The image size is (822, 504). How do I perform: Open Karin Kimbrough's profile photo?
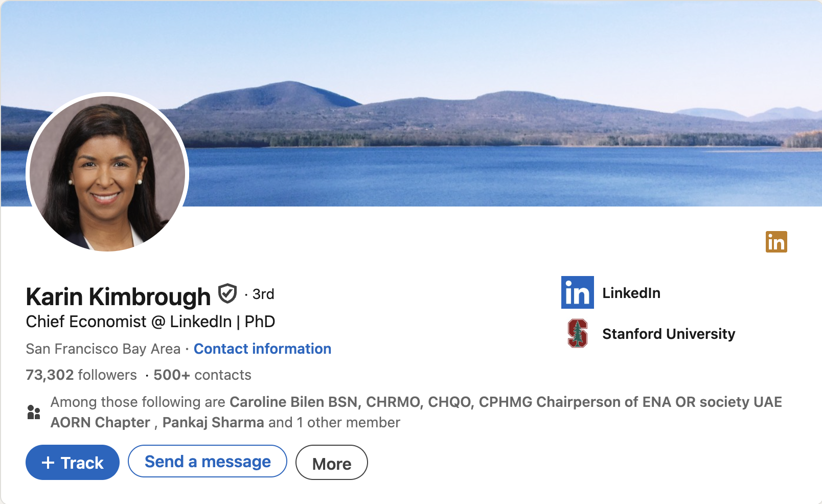(107, 173)
